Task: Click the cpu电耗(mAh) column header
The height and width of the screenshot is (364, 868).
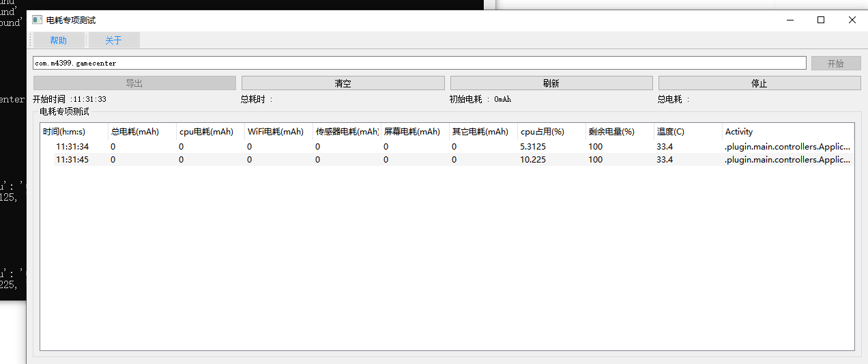Action: click(x=210, y=132)
